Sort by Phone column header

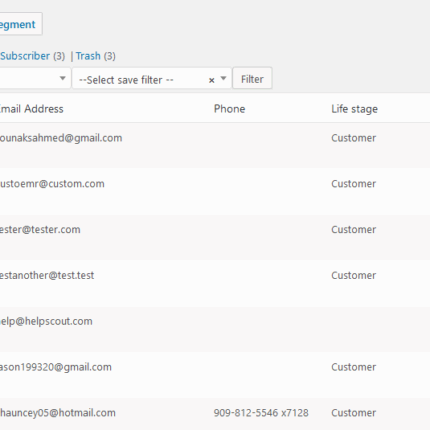[229, 109]
